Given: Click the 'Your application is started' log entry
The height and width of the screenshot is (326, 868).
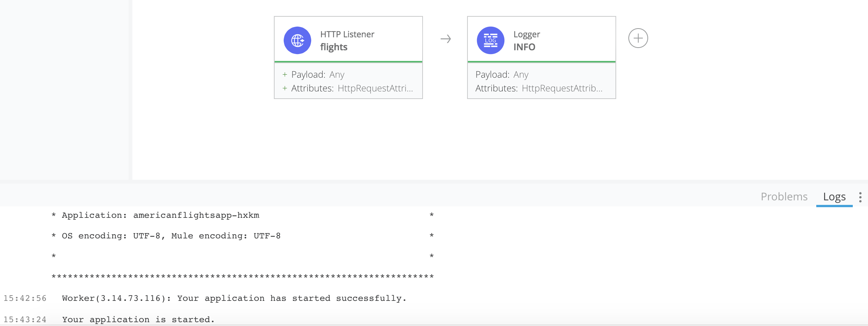Looking at the screenshot, I should (x=138, y=320).
